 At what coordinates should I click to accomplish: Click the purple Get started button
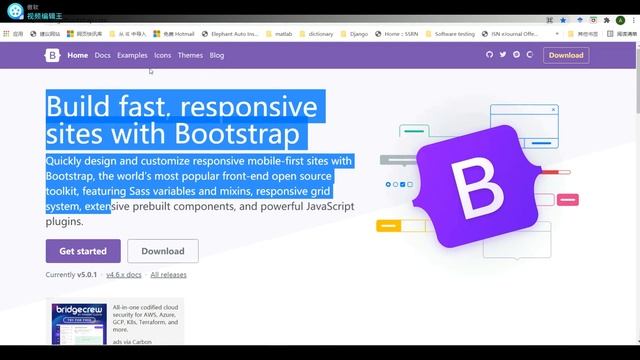coord(83,251)
